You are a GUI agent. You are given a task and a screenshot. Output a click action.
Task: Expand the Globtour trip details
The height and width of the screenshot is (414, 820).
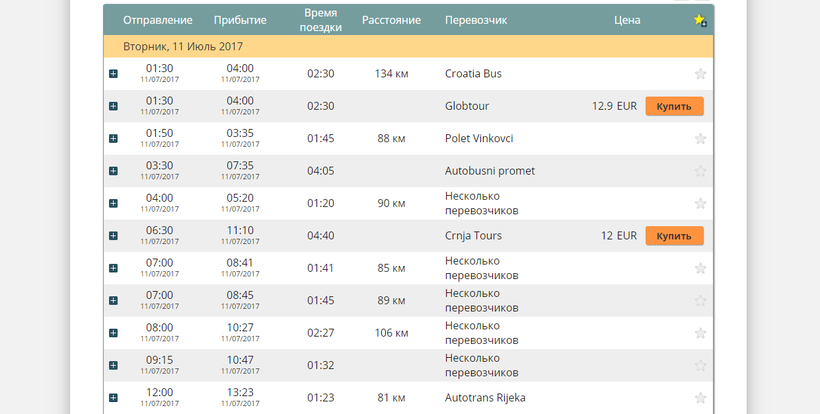[113, 106]
